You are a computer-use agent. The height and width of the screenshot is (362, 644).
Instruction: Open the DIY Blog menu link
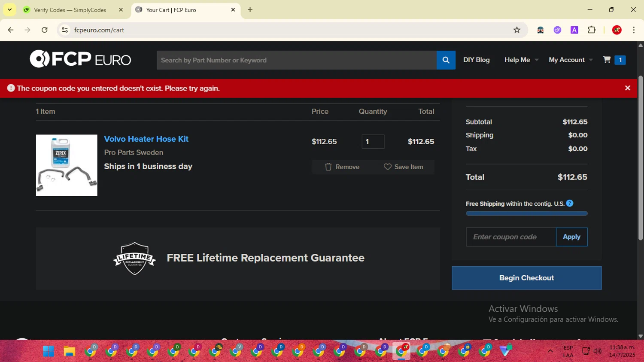[x=476, y=60]
